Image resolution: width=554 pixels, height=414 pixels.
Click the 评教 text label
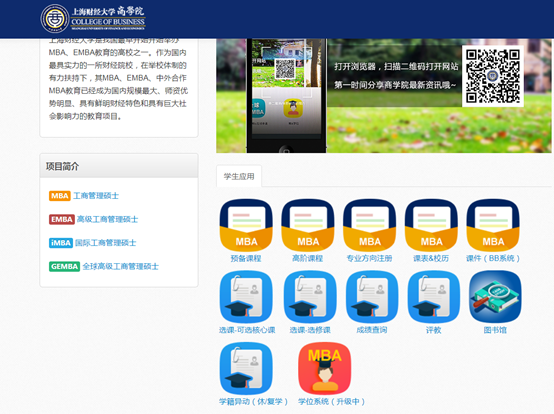point(434,330)
